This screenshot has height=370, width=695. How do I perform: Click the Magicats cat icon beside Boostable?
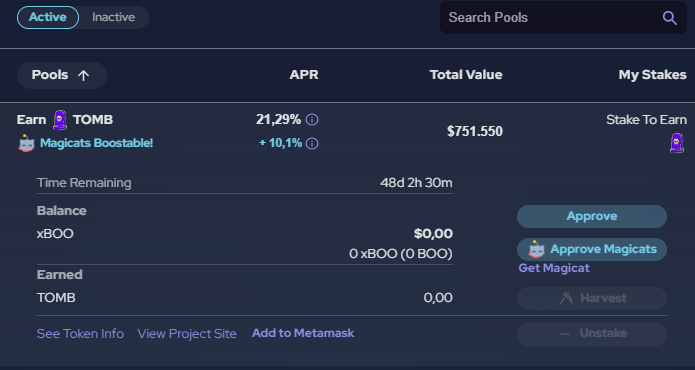coord(26,143)
